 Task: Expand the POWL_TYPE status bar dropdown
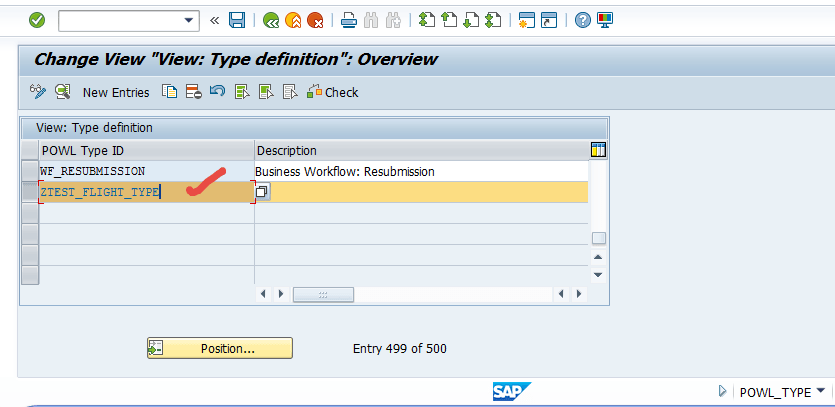click(x=821, y=392)
